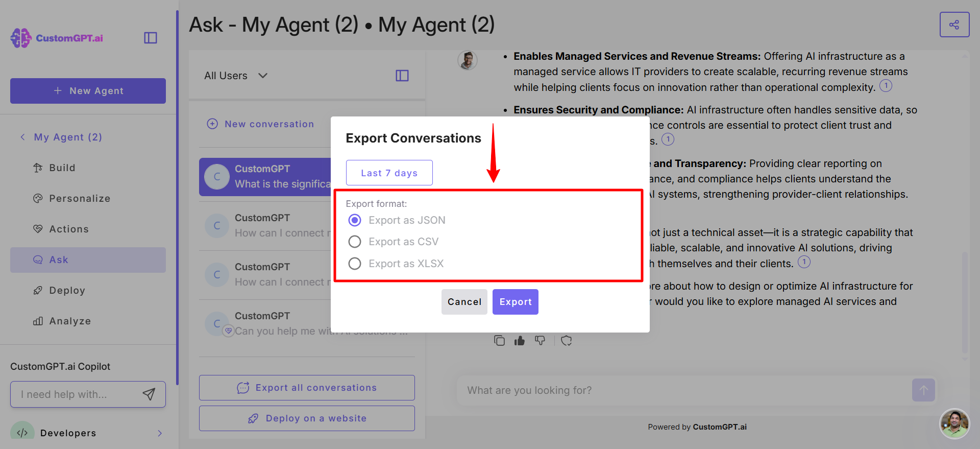The width and height of the screenshot is (980, 449).
Task: Click the Ask chat bubble icon
Action: [38, 259]
